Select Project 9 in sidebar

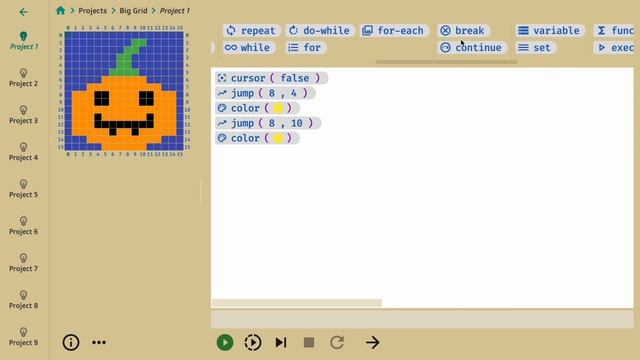click(x=23, y=337)
